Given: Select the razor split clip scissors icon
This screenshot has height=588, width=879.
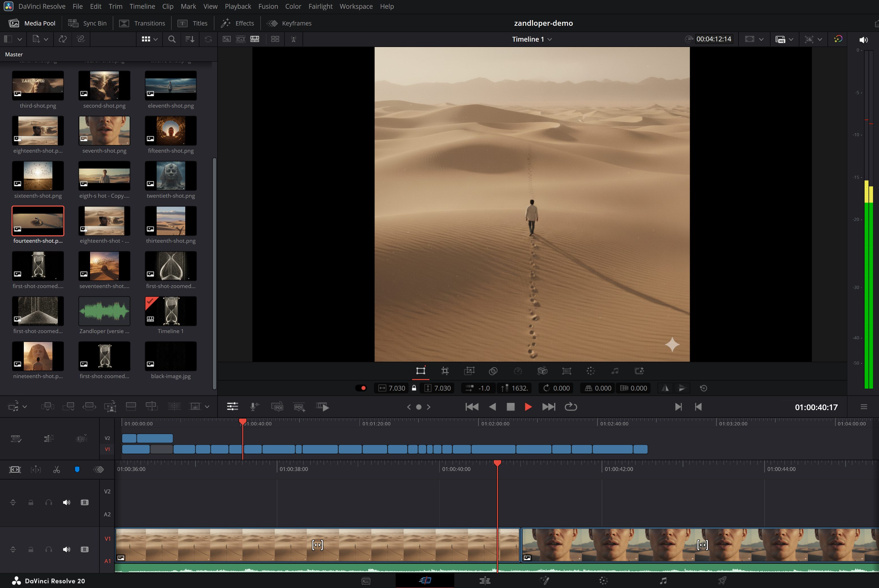Looking at the screenshot, I should click(x=57, y=470).
